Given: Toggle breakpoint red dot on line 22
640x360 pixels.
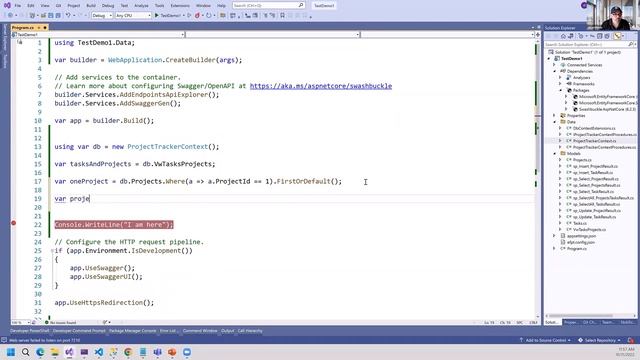Looking at the screenshot, I should [13, 223].
